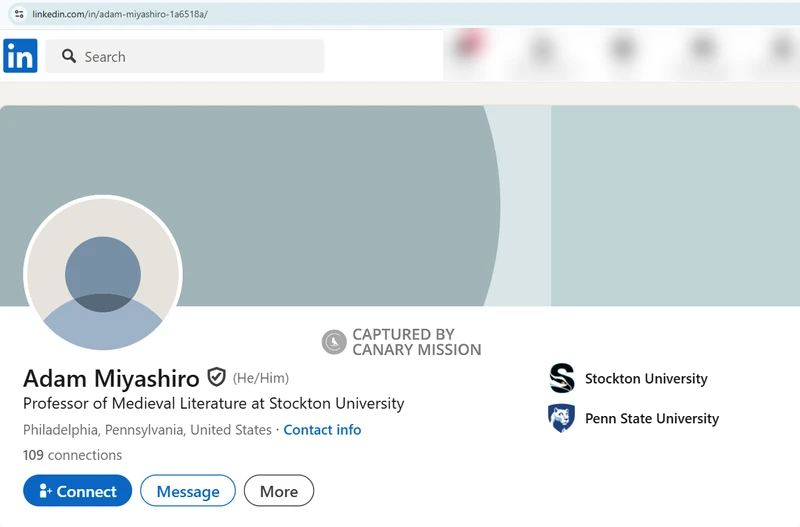Click the LinkedIn logo home icon
Viewport: 800px width, 527px height.
coord(20,56)
